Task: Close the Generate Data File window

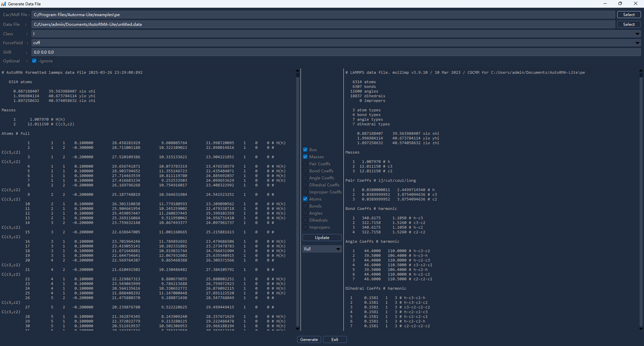Action: (x=636, y=4)
